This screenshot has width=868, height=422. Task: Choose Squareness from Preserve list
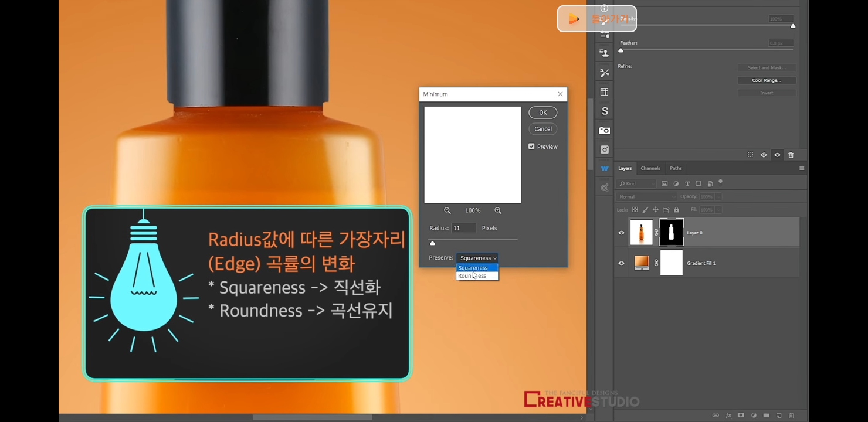click(x=477, y=268)
